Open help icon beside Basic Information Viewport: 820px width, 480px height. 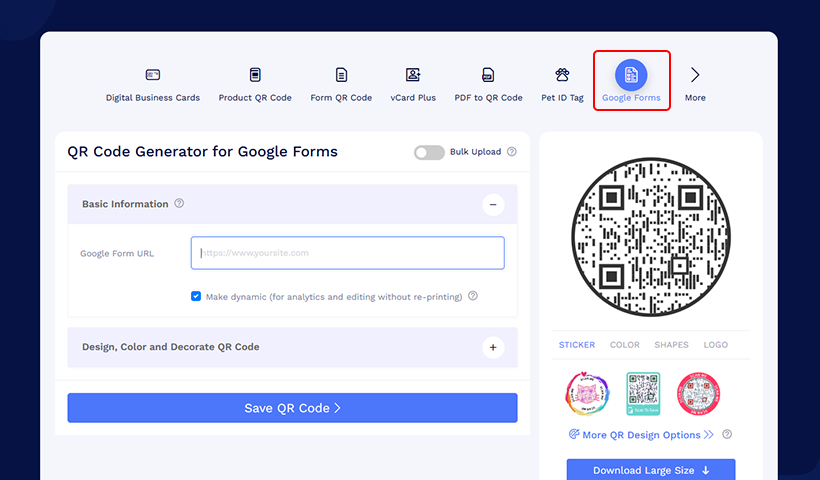click(x=179, y=203)
